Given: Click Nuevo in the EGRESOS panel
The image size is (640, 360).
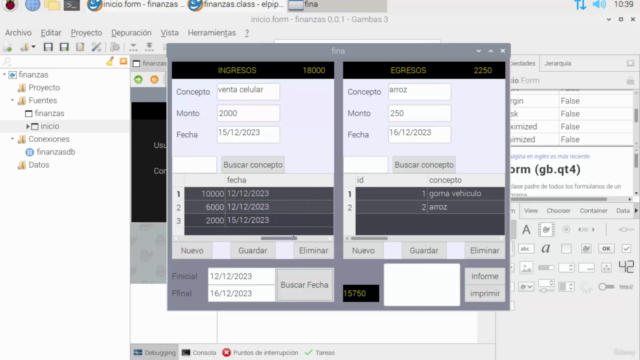Looking at the screenshot, I should coord(363,251).
